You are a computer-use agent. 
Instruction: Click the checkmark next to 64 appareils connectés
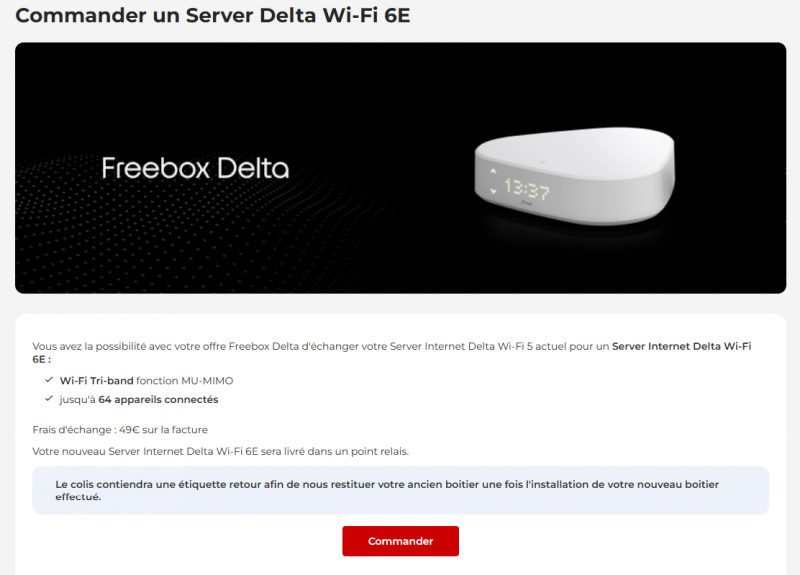(49, 399)
